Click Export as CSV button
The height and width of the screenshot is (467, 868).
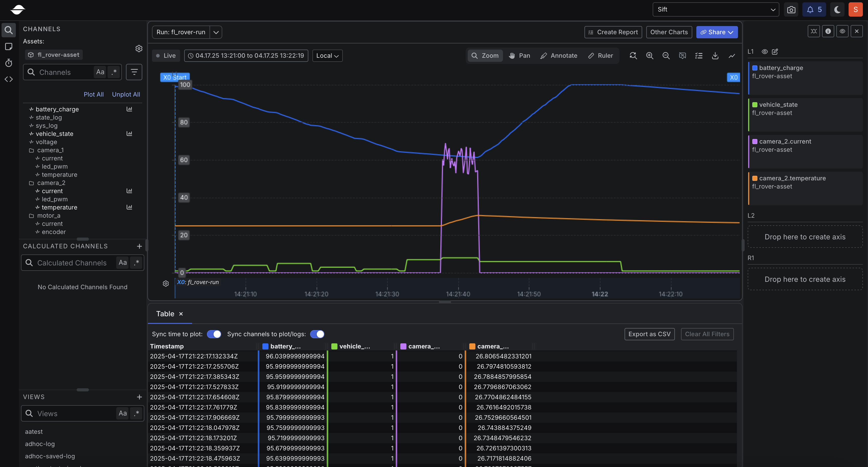649,334
